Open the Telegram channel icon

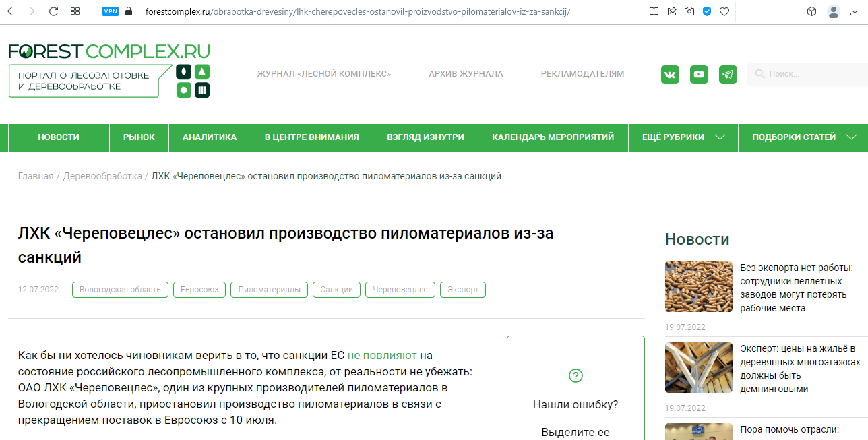click(x=728, y=74)
